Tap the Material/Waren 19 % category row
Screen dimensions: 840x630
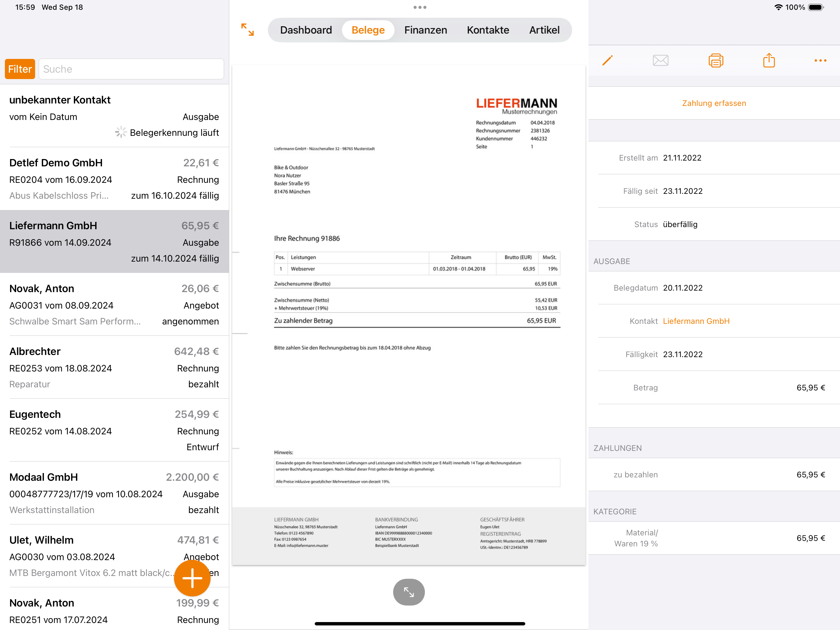pos(714,538)
